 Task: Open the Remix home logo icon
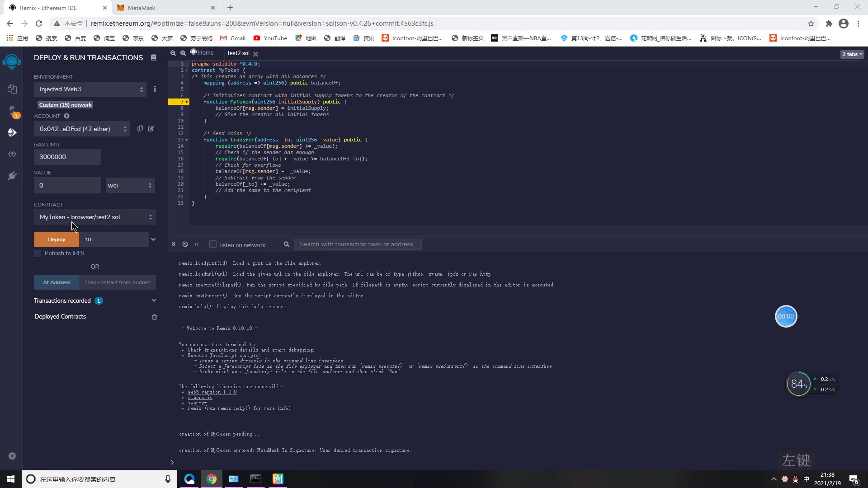coord(12,61)
